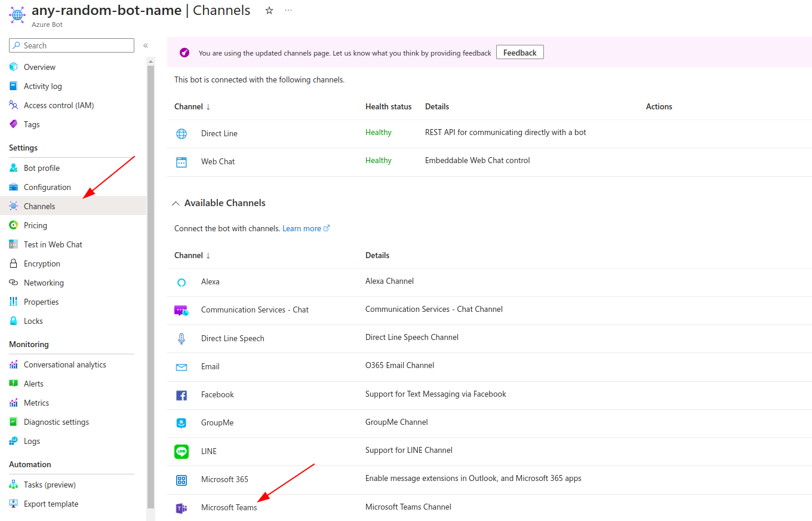Click the Azure Bot resource icon in the header
This screenshot has width=812, height=521.
click(x=17, y=14)
